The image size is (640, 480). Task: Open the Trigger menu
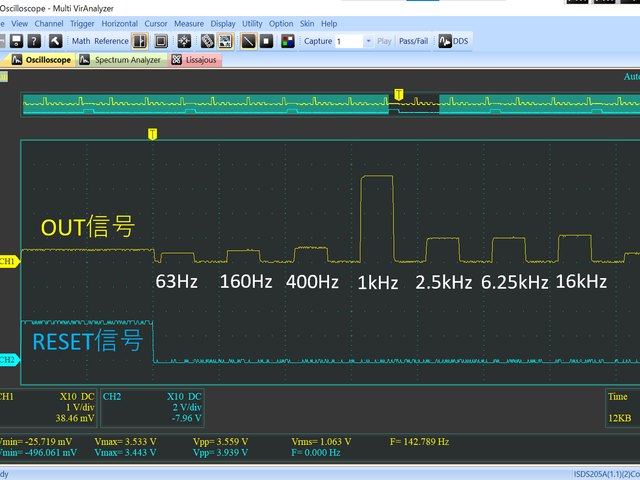(82, 23)
